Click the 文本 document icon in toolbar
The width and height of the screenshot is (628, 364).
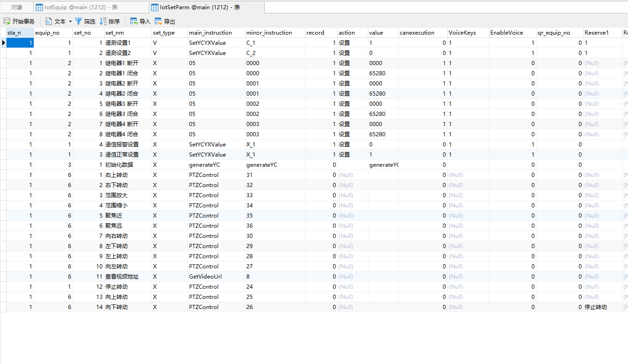(x=49, y=21)
